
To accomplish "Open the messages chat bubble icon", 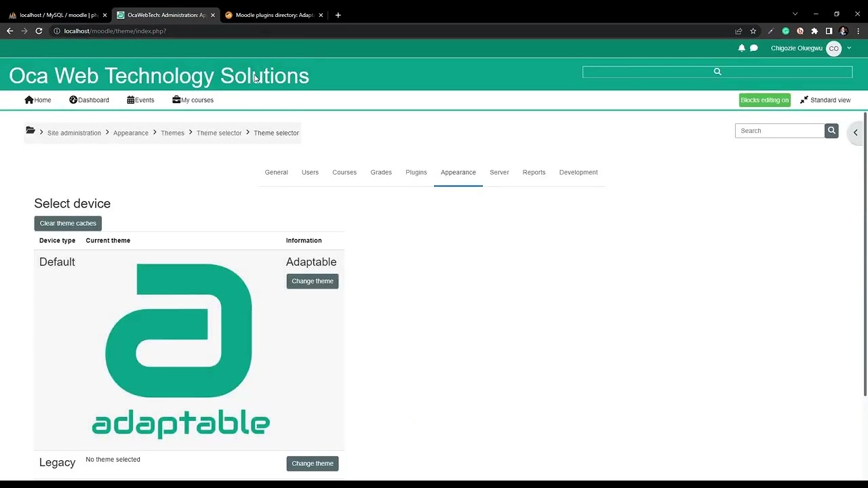I will (753, 48).
